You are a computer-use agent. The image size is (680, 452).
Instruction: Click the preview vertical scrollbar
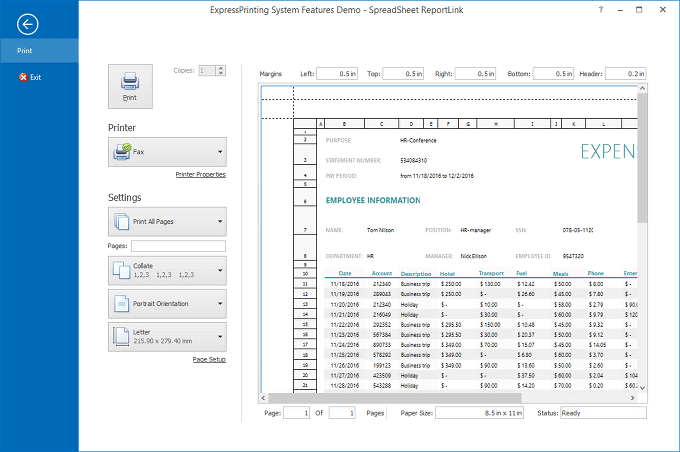641,160
